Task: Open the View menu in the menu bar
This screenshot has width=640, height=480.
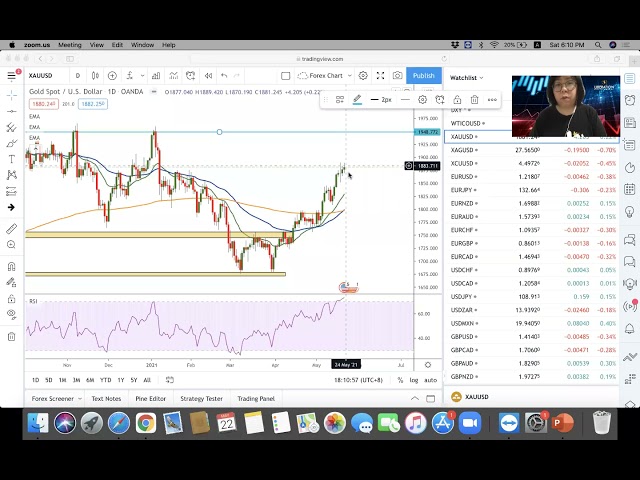Action: 97,45
